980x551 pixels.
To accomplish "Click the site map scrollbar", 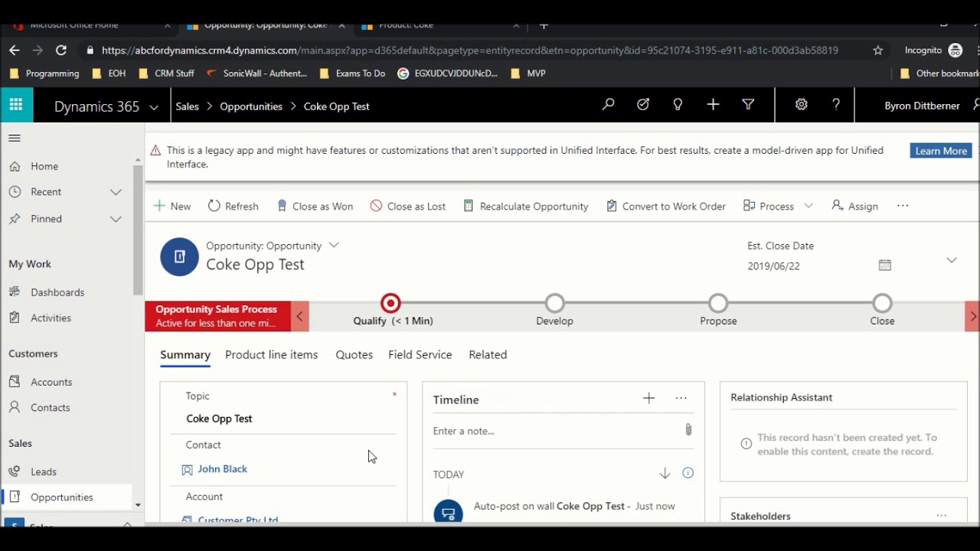I will coord(138,230).
